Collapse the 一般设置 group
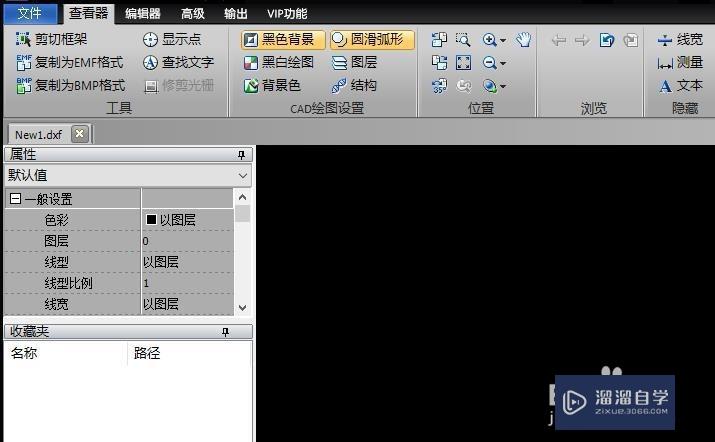Viewport: 715px width, 442px height. [15, 198]
